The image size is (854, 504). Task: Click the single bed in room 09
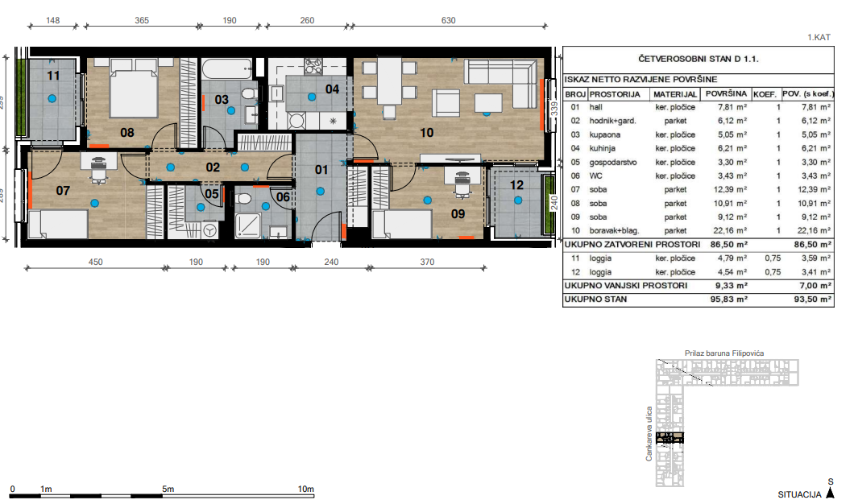(x=402, y=225)
